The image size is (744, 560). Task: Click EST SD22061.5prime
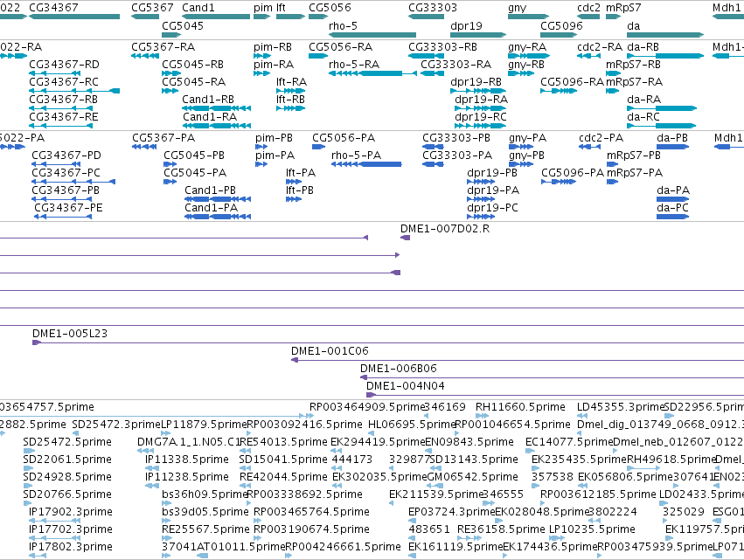[x=29, y=468]
